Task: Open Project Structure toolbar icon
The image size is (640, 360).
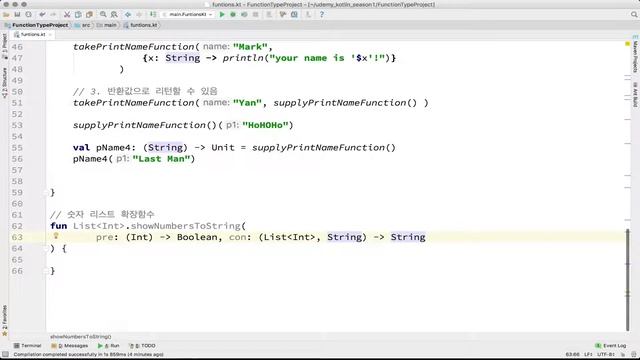Action: tap(294, 14)
